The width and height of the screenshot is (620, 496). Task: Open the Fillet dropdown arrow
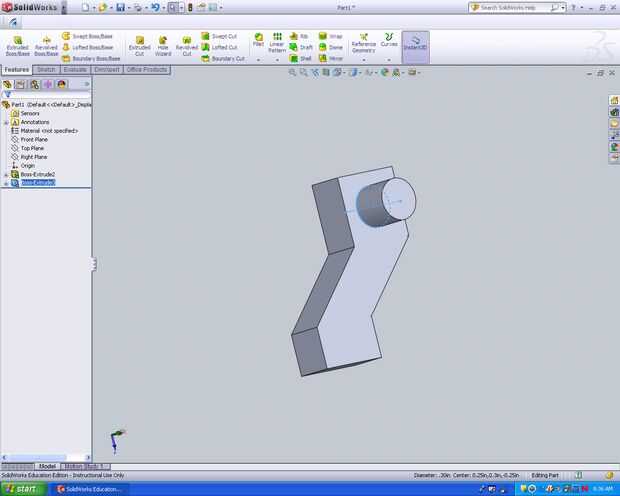[259, 60]
